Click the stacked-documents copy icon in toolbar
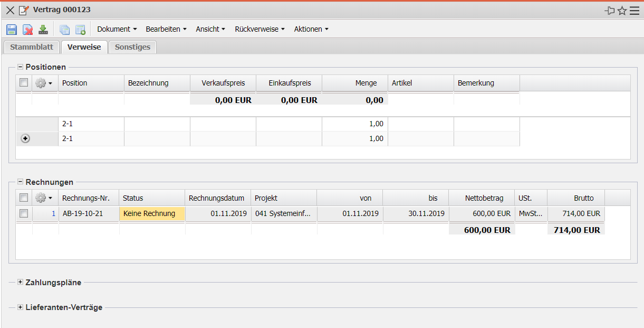 [x=64, y=30]
